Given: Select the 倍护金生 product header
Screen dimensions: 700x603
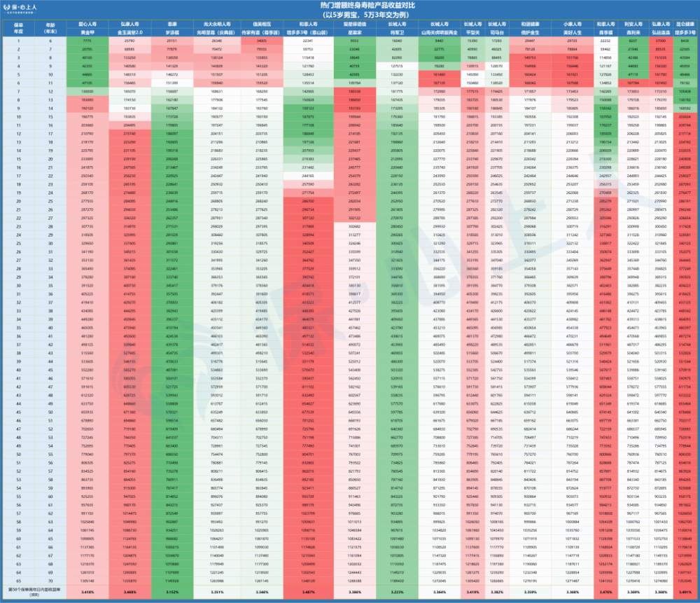Looking at the screenshot, I should point(530,33).
